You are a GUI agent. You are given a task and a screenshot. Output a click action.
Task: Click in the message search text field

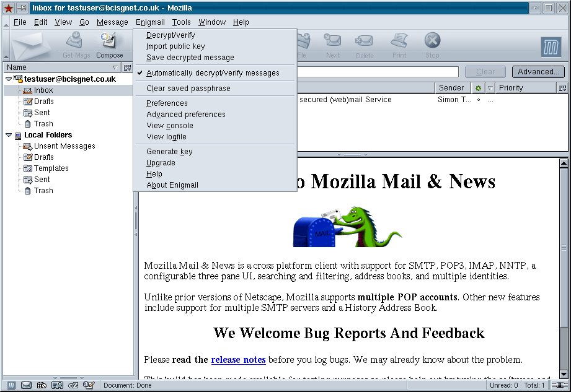coord(378,72)
